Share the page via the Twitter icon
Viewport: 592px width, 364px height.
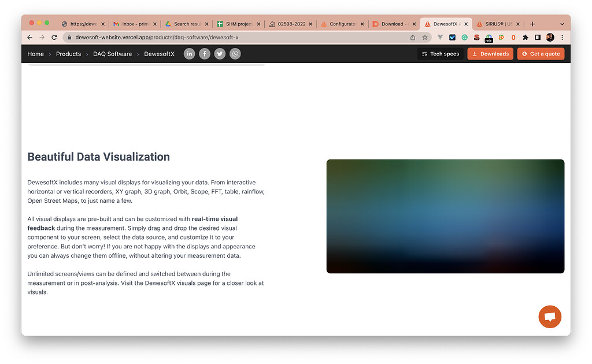(220, 53)
